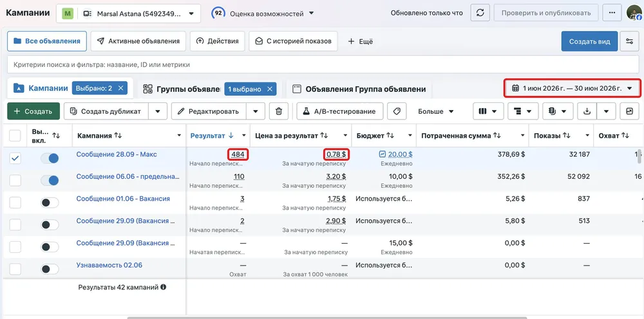Open the view filter settings icon
Viewport: 644px width, 319px height.
tap(629, 41)
